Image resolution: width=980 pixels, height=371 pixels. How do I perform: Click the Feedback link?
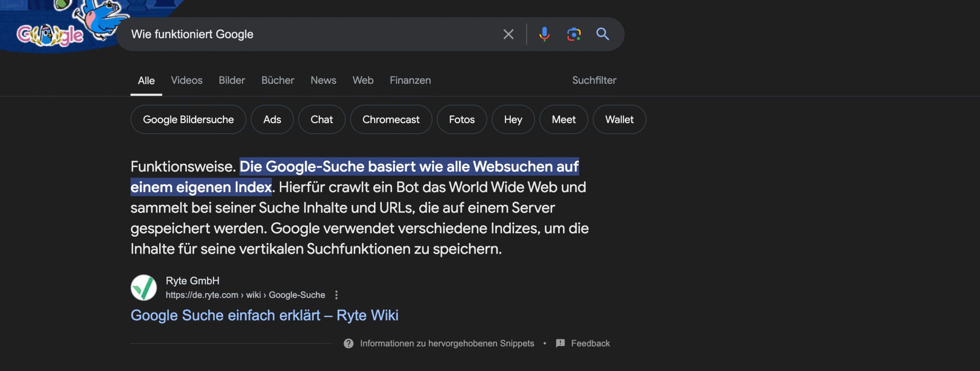coord(590,343)
